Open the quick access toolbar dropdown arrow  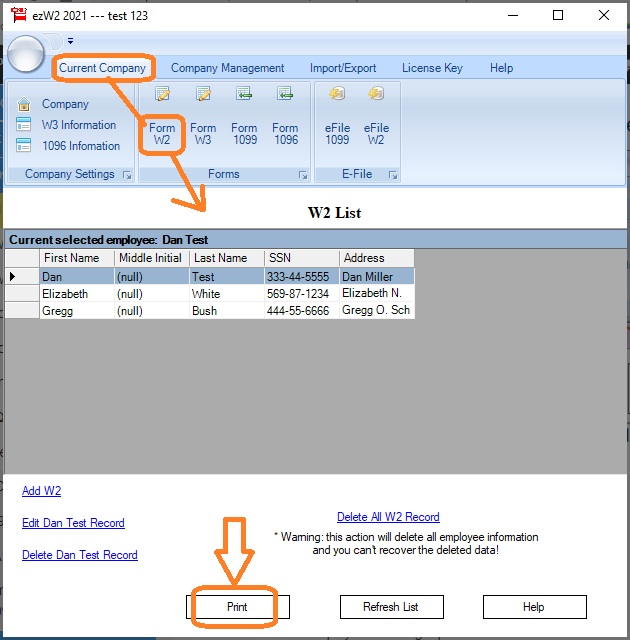click(71, 41)
